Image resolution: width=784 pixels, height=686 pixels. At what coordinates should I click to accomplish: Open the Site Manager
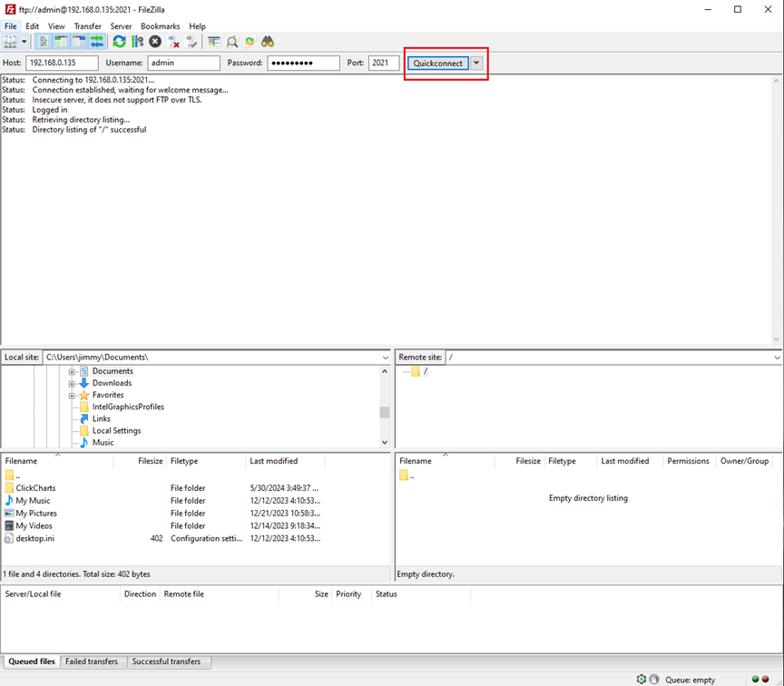pos(10,42)
